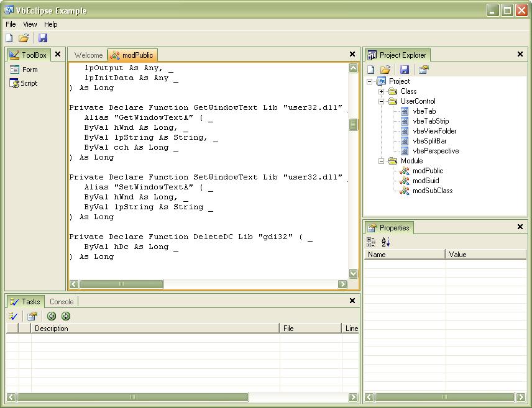
Task: Open the View menu
Action: click(30, 24)
